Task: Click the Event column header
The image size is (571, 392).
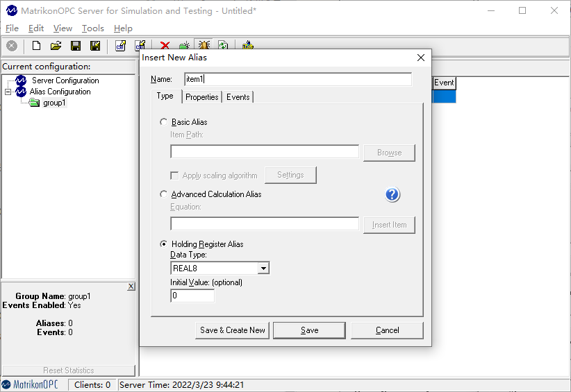Action: 444,83
